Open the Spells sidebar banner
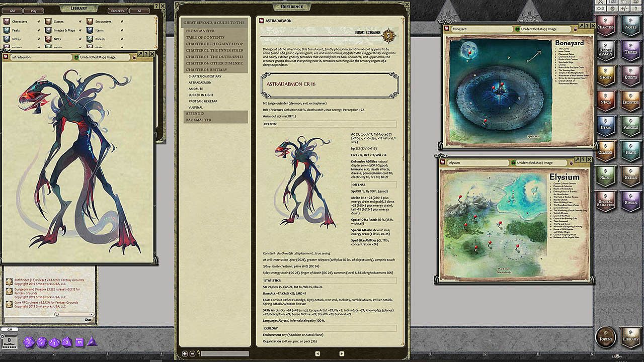Image resolution: width=644 pixels, height=362 pixels. point(630,202)
